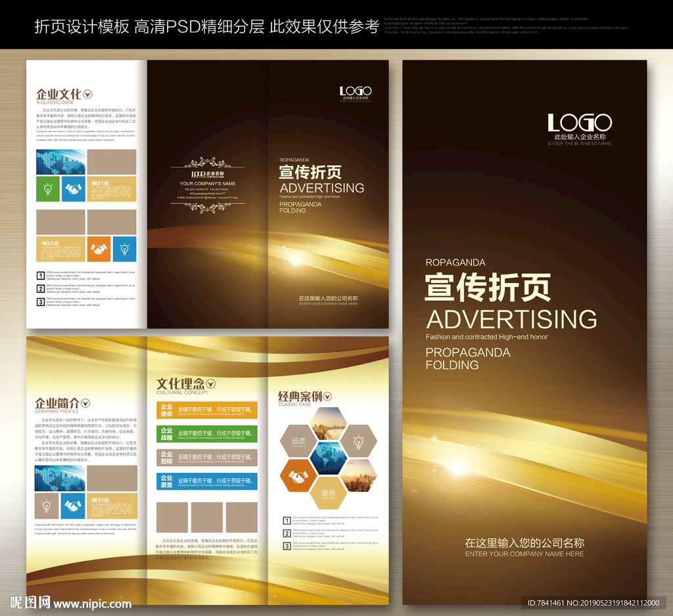Select the blue lightbulb icon in 企业文化 panel
Screen dimensions: 673x616
pos(124,249)
